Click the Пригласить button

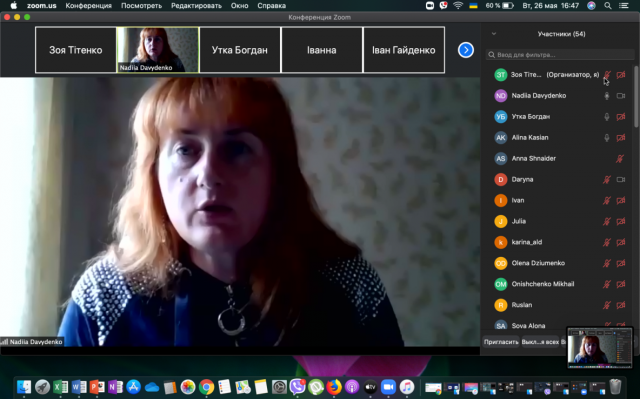point(501,342)
